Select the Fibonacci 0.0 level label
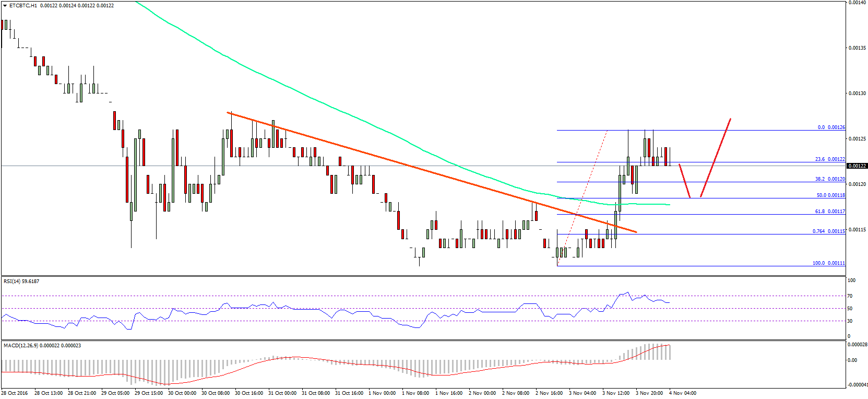Image resolution: width=868 pixels, height=399 pixels. [x=831, y=127]
